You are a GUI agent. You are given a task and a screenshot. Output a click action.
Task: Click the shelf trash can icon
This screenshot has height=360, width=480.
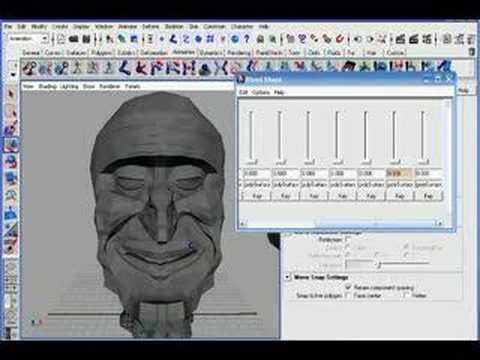click(471, 52)
